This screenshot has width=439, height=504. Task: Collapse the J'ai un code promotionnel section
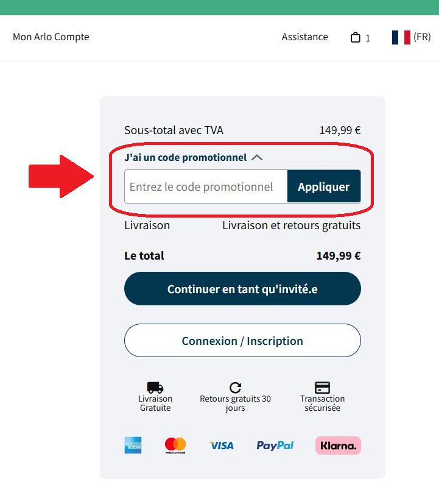point(257,157)
